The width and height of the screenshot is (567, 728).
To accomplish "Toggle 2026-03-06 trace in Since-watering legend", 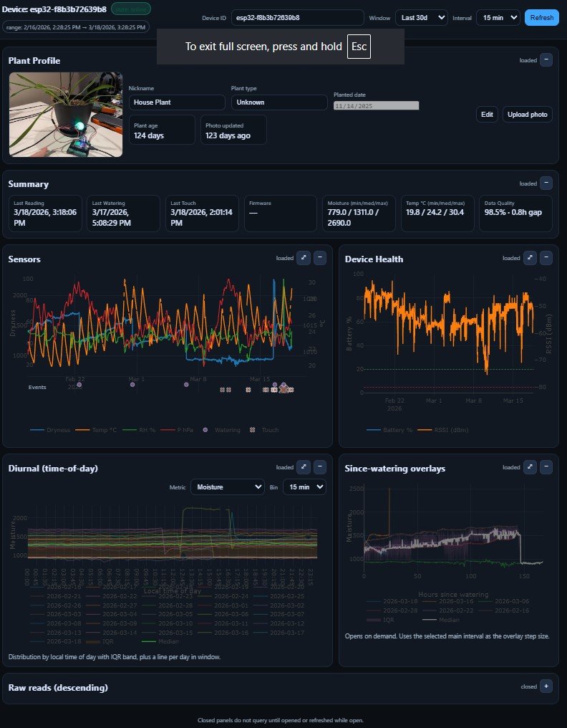I will click(503, 601).
